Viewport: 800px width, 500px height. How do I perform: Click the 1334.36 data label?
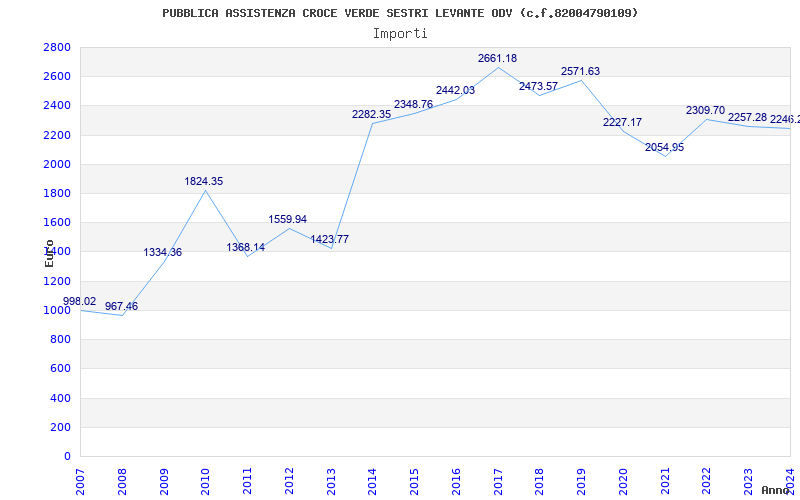pyautogui.click(x=163, y=253)
